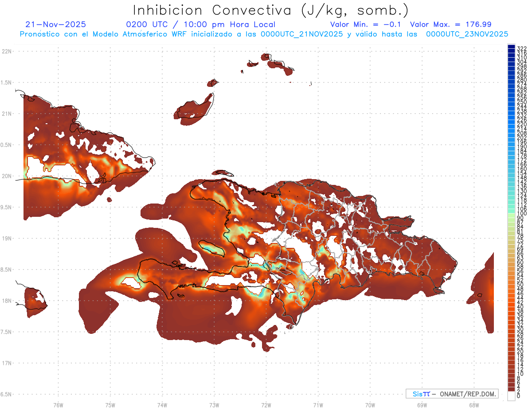
Task: Click the time label "0200 UTC / 10:00 pm Hora Local"
Action: (200, 25)
